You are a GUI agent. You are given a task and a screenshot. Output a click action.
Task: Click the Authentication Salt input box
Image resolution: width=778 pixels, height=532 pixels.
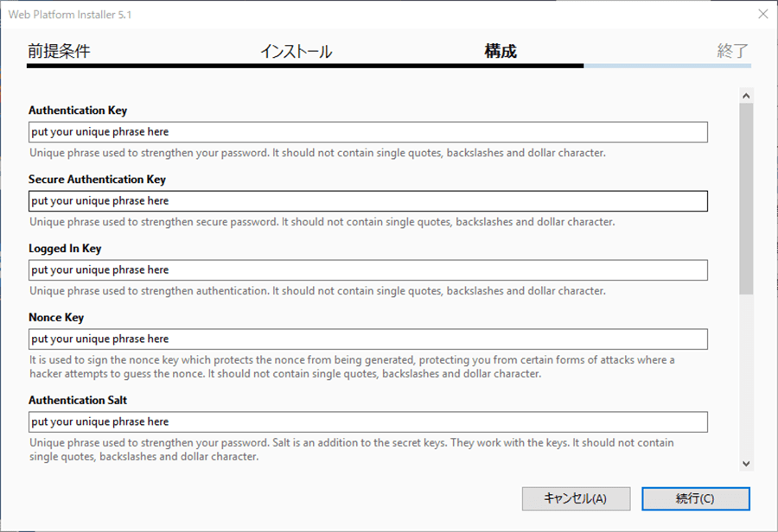point(368,421)
